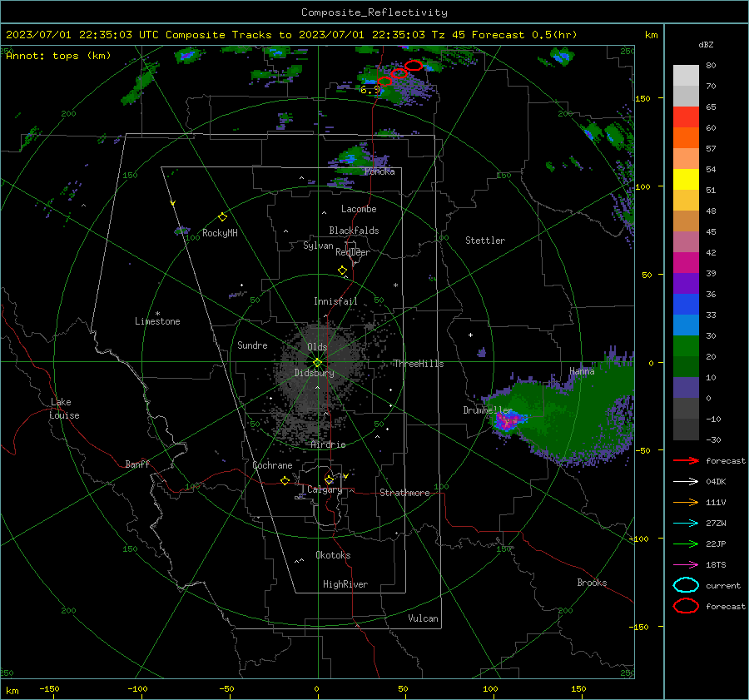Viewport: 749px width, 700px height.
Task: Select the red forecast ellipse legend icon
Action: (x=686, y=606)
